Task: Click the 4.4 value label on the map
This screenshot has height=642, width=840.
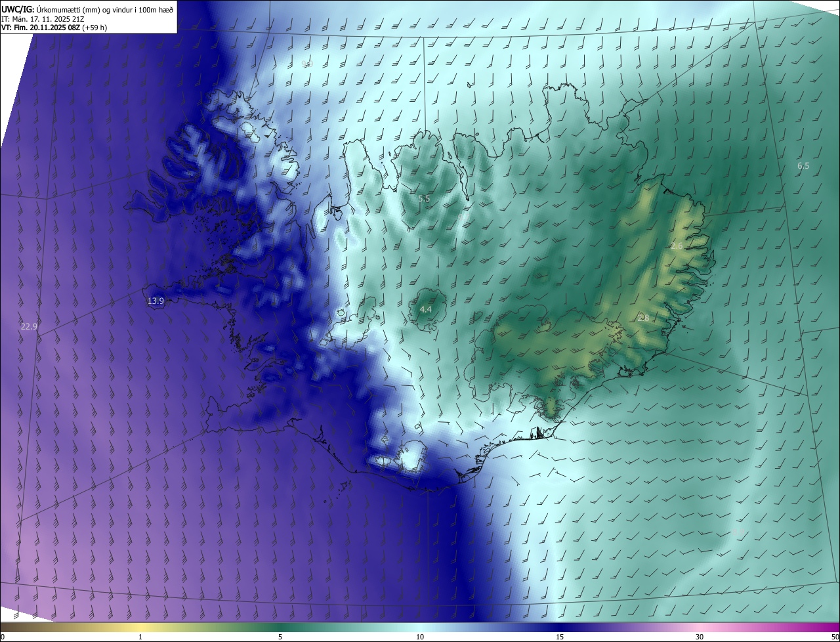Action: (x=426, y=309)
